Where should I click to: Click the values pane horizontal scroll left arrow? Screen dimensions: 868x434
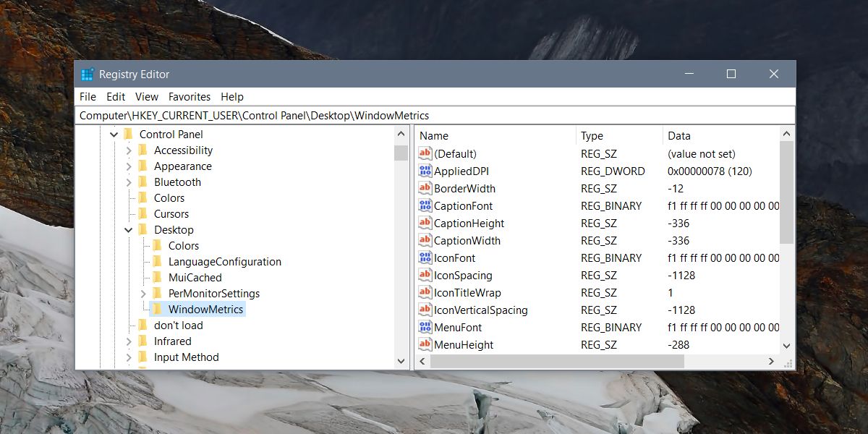point(422,361)
